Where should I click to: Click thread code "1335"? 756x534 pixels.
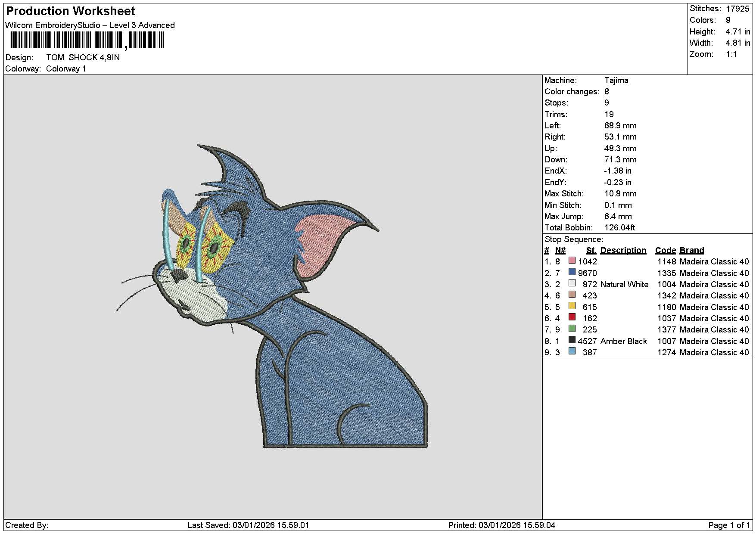pos(667,273)
